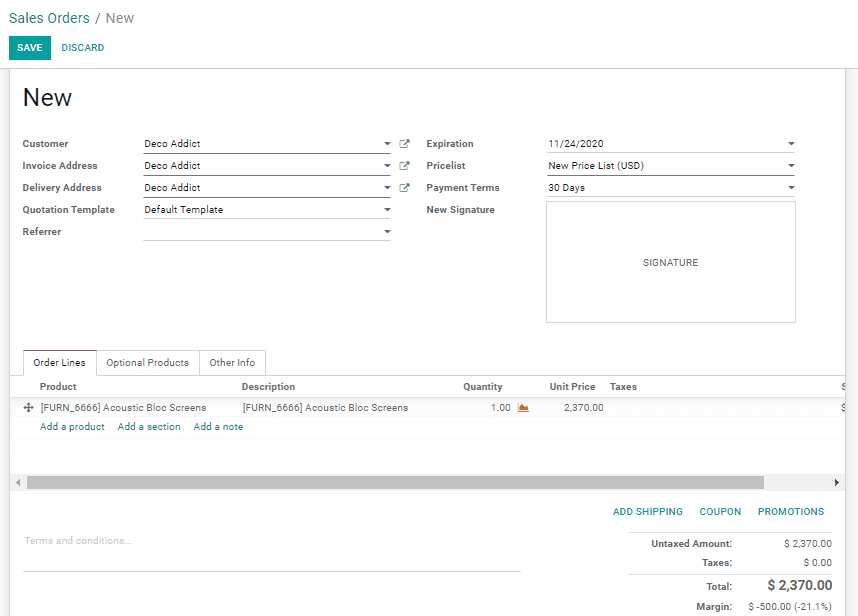The image size is (858, 616).
Task: Open the Expiration date picker arrow
Action: click(791, 143)
